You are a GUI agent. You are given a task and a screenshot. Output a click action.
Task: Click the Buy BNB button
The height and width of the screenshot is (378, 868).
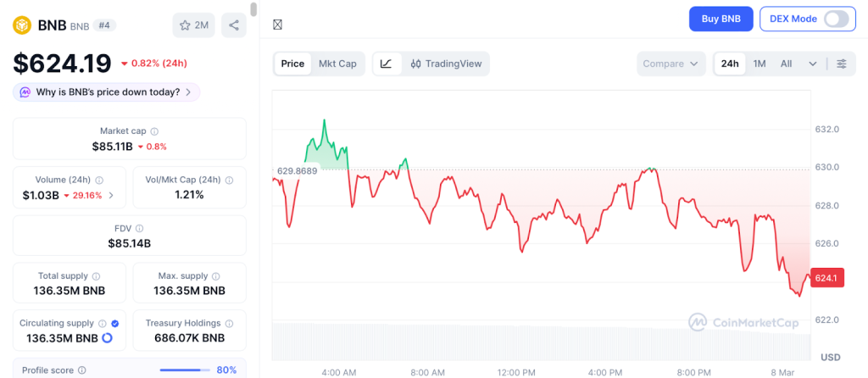[x=721, y=19]
